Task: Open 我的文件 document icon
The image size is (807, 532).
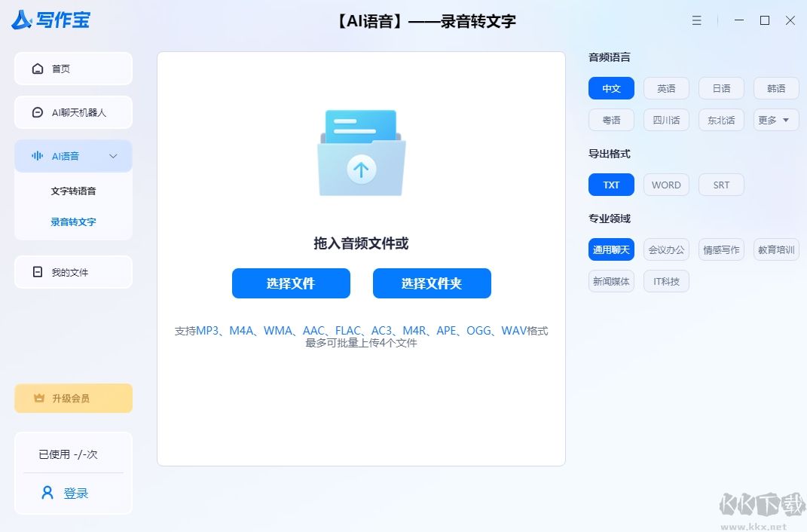Action: [x=37, y=271]
